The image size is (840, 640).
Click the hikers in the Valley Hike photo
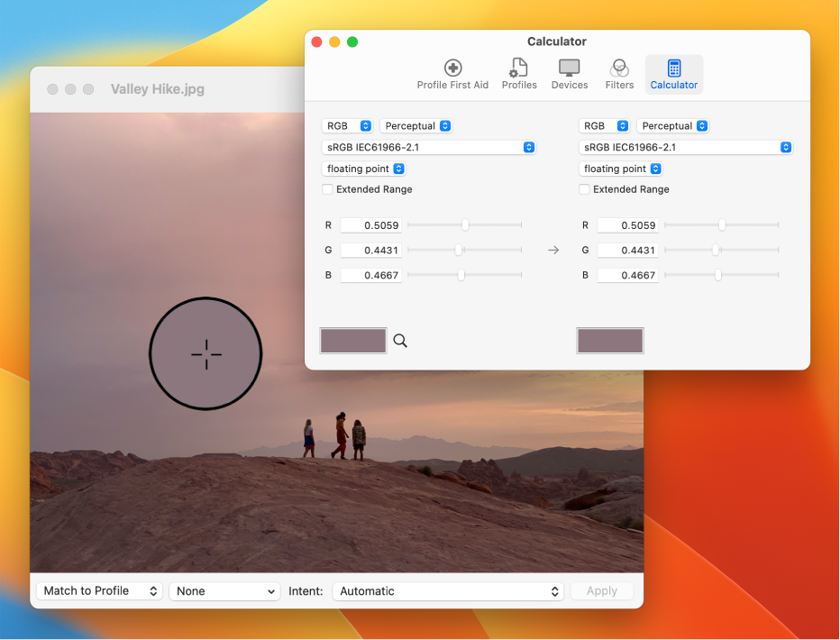(x=334, y=436)
